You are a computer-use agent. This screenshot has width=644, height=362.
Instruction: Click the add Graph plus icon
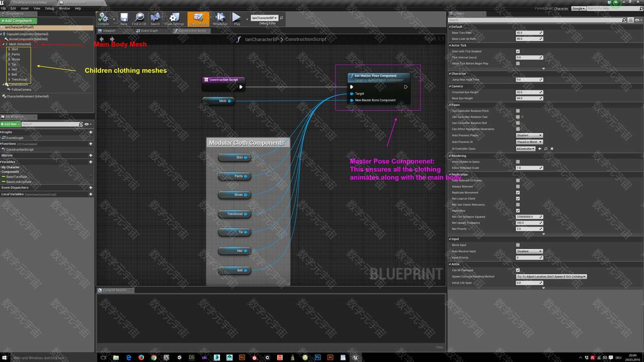point(91,132)
